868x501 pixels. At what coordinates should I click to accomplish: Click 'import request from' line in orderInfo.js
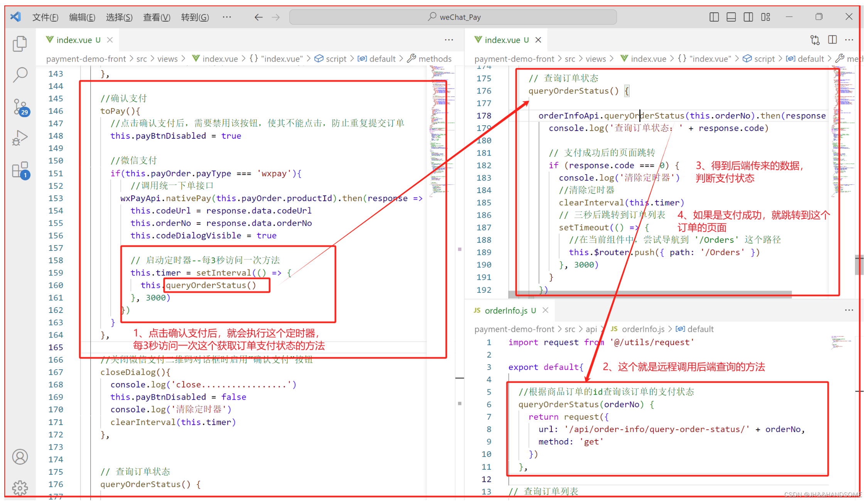pos(601,343)
